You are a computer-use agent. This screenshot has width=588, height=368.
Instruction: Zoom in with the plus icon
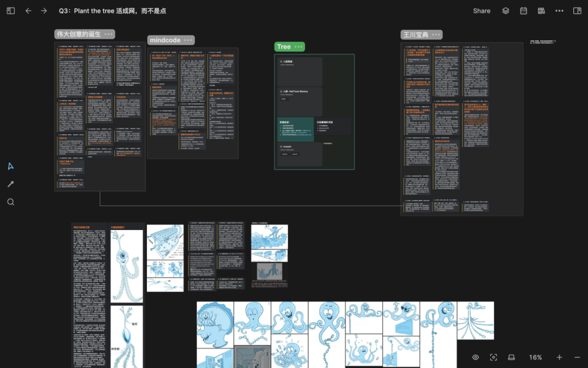pos(559,357)
